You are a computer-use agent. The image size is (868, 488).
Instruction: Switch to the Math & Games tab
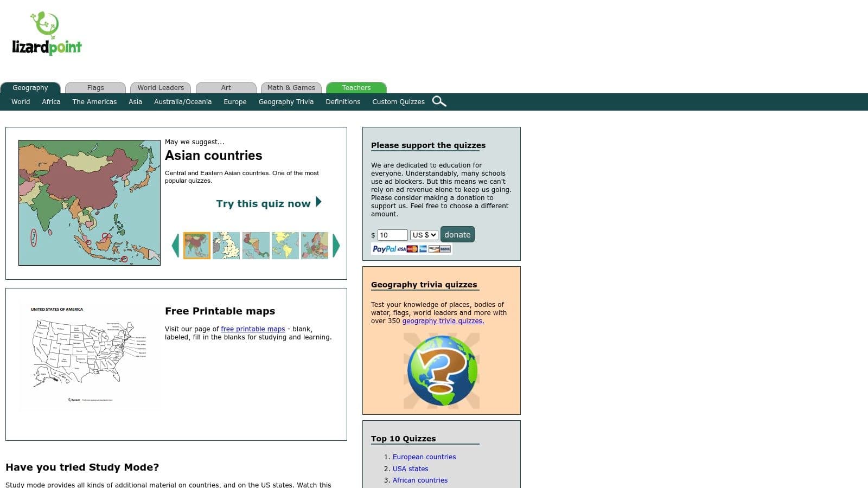click(291, 87)
